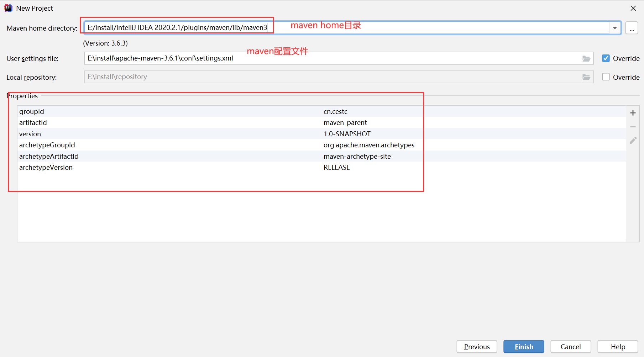Image resolution: width=644 pixels, height=357 pixels.
Task: Open the Maven home directory browse (...) button
Action: tap(632, 28)
